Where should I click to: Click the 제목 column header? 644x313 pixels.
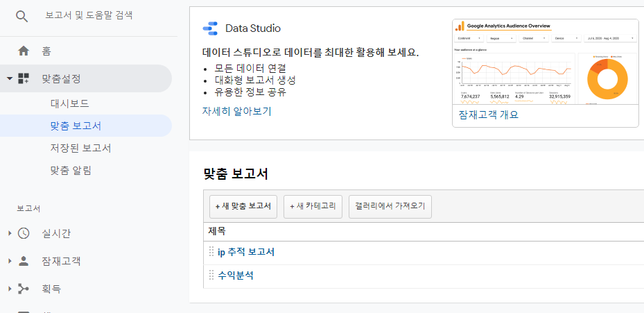[x=217, y=231]
